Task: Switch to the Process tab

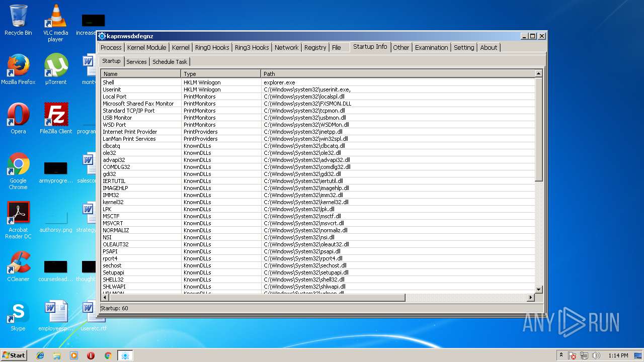Action: pos(111,47)
